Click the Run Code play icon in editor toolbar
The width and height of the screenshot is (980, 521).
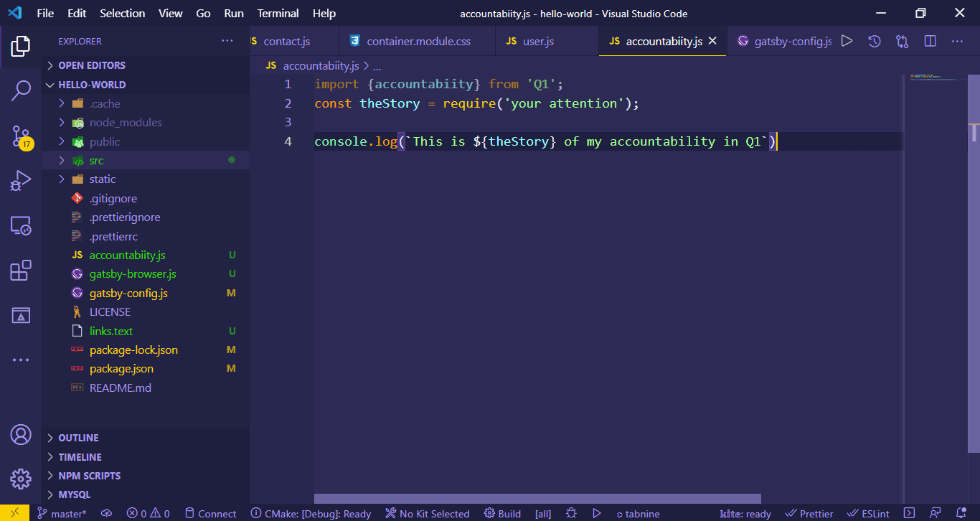[847, 42]
